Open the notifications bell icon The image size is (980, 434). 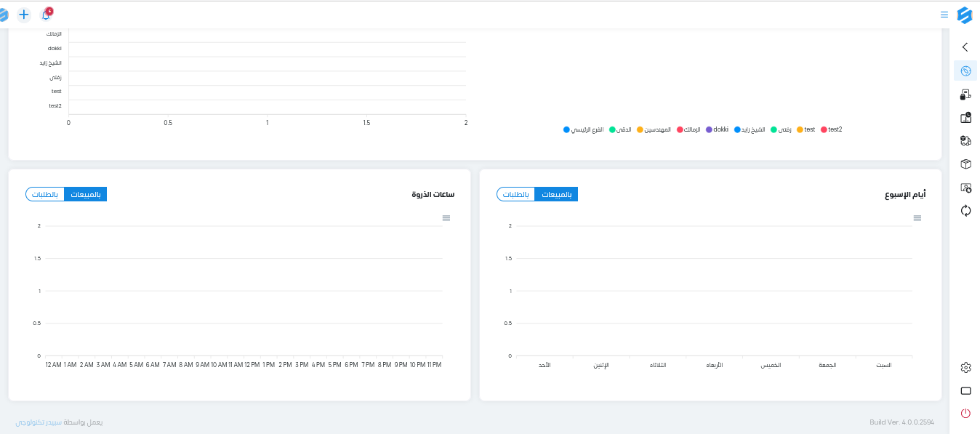46,14
